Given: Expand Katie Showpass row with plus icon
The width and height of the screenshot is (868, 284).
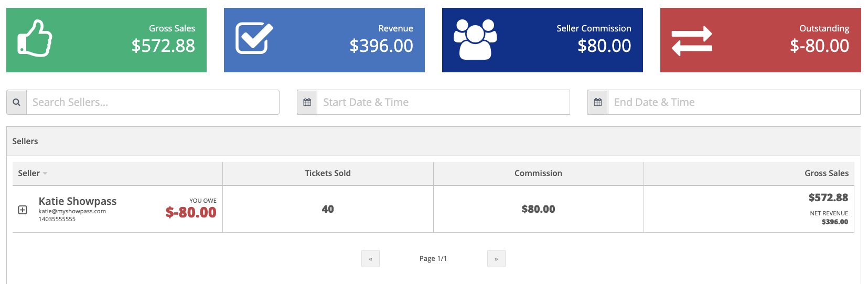Looking at the screenshot, I should 23,210.
